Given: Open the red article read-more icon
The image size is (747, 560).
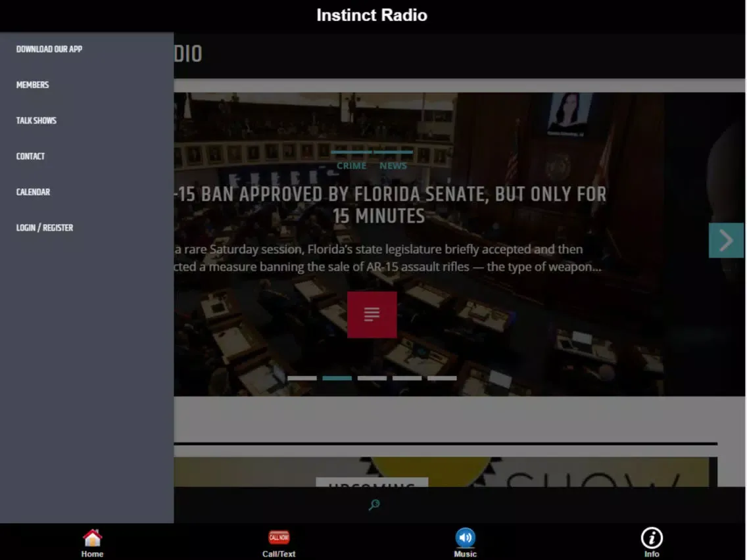Looking at the screenshot, I should click(x=372, y=315).
